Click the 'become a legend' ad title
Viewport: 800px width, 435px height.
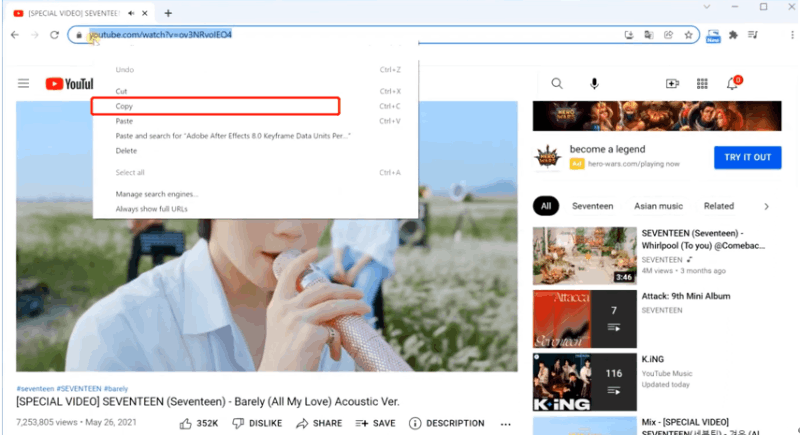pos(607,149)
